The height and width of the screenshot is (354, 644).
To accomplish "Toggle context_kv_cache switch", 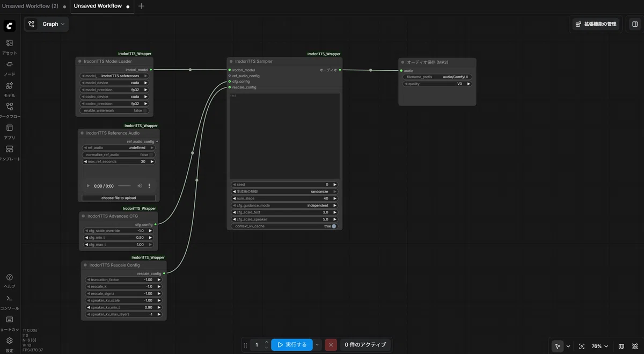I will [334, 226].
